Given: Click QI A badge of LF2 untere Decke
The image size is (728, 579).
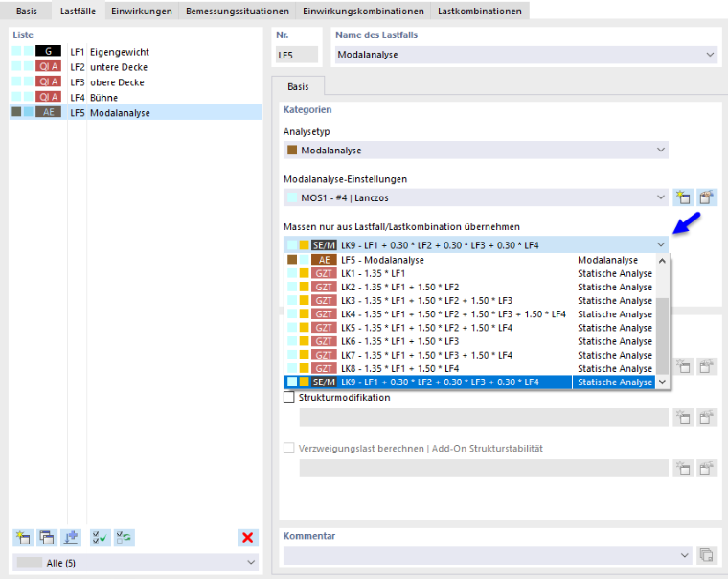Looking at the screenshot, I should [x=48, y=66].
